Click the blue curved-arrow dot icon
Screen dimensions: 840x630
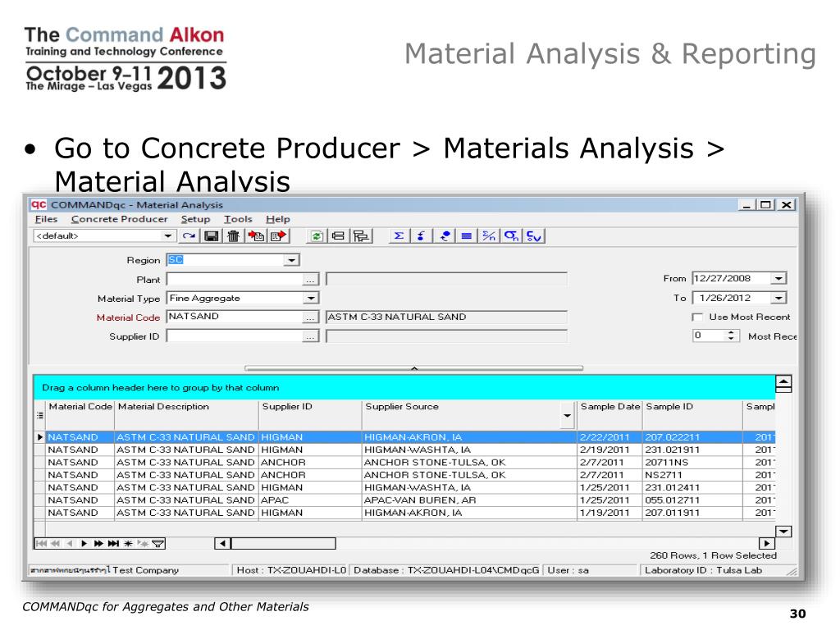(x=444, y=235)
